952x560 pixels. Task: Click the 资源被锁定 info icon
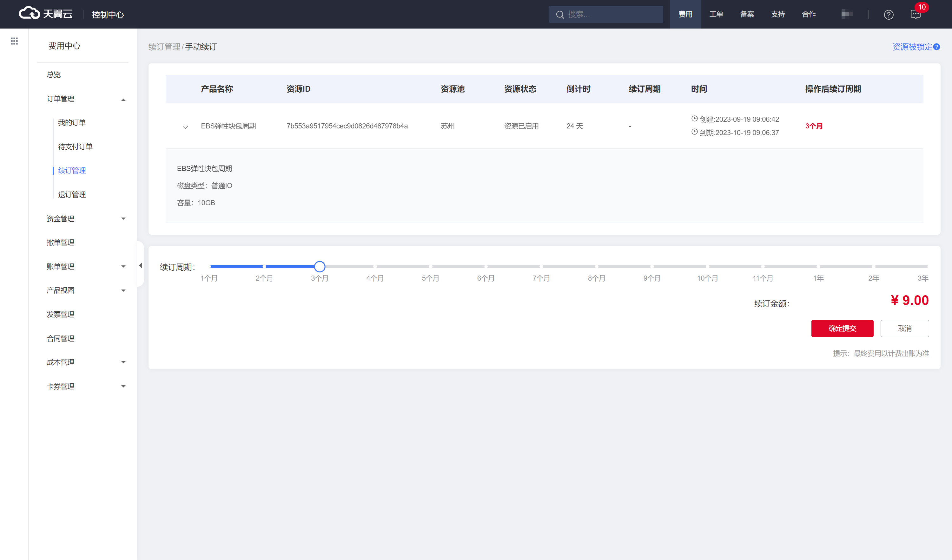click(x=936, y=47)
